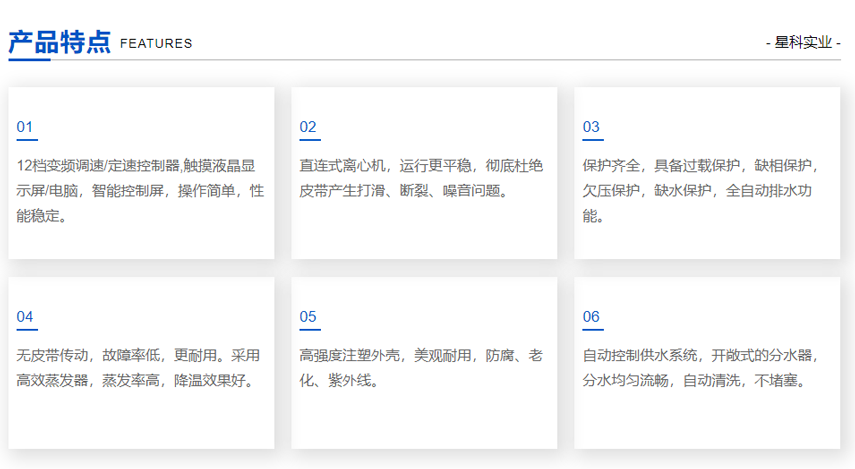Viewport: 855px width, 469px height.
Task: Click the FEATURES subtitle label
Action: pyautogui.click(x=156, y=43)
